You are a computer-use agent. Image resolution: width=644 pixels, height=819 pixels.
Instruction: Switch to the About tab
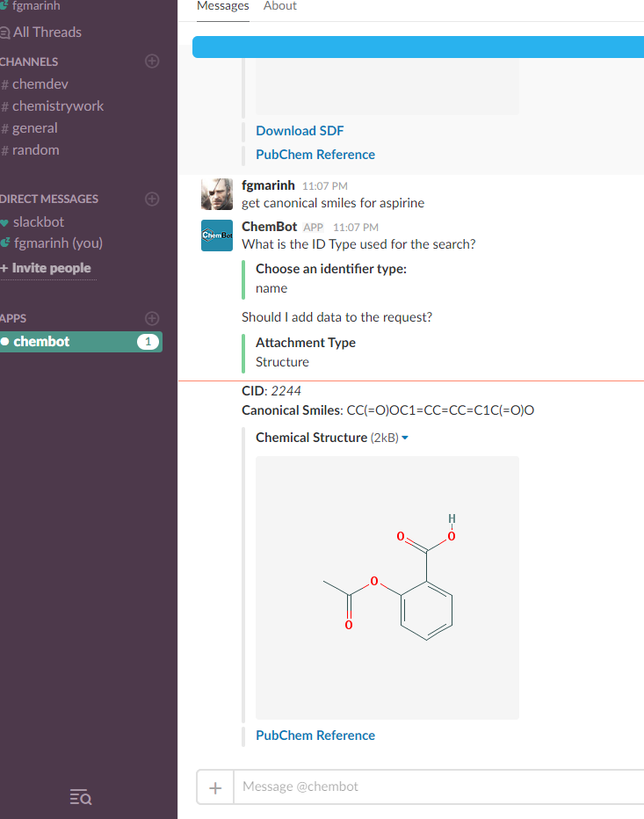pyautogui.click(x=279, y=6)
